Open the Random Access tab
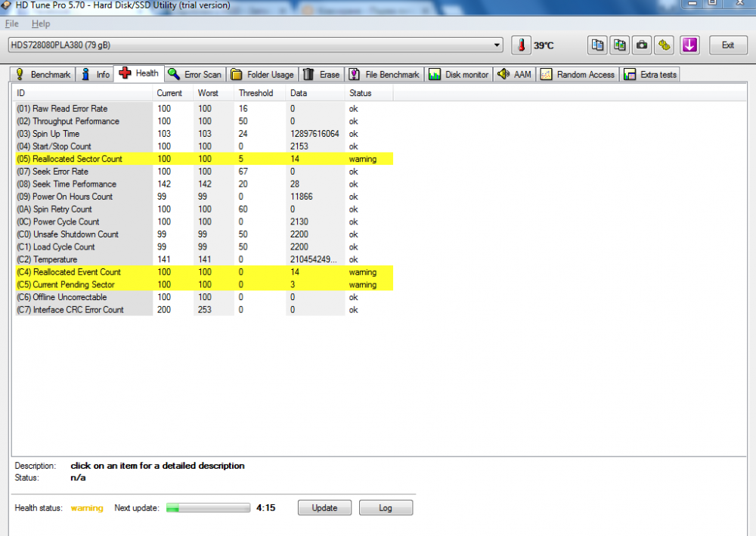Screen dimensions: 756x536 pos(578,74)
